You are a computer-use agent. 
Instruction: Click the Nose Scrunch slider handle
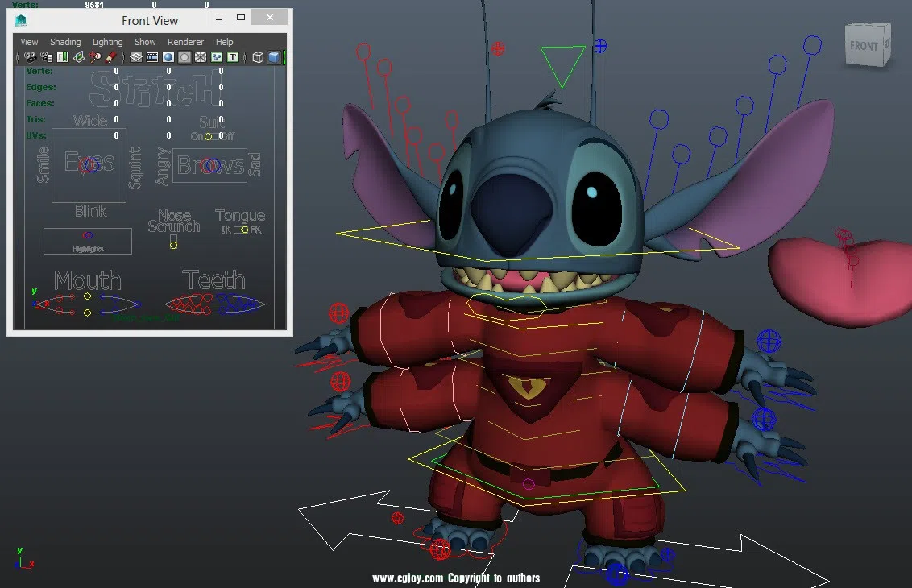[x=173, y=245]
